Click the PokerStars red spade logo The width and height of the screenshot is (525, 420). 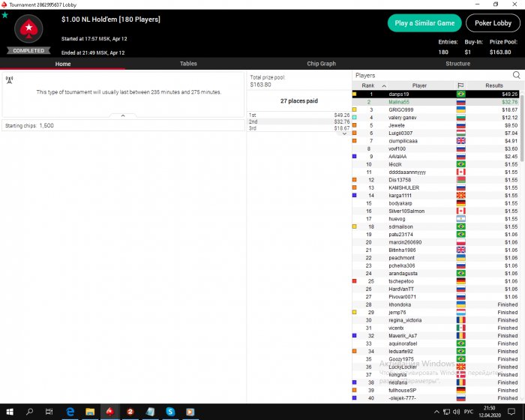(28, 28)
